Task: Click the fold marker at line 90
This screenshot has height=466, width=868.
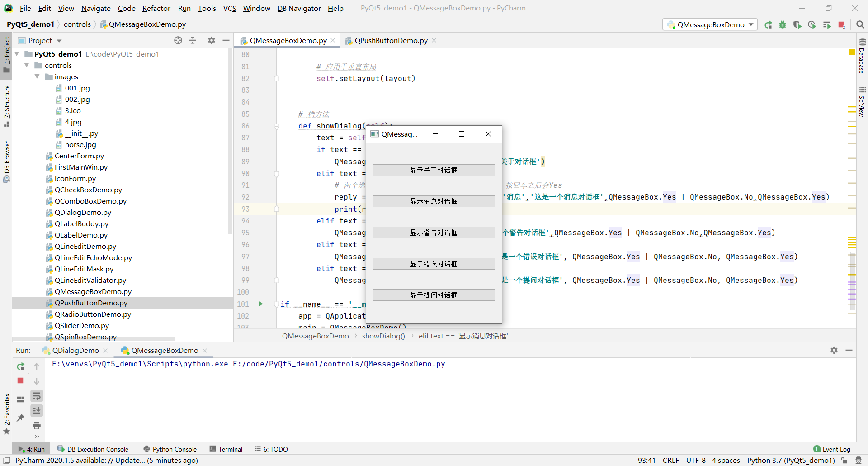Action: click(277, 174)
